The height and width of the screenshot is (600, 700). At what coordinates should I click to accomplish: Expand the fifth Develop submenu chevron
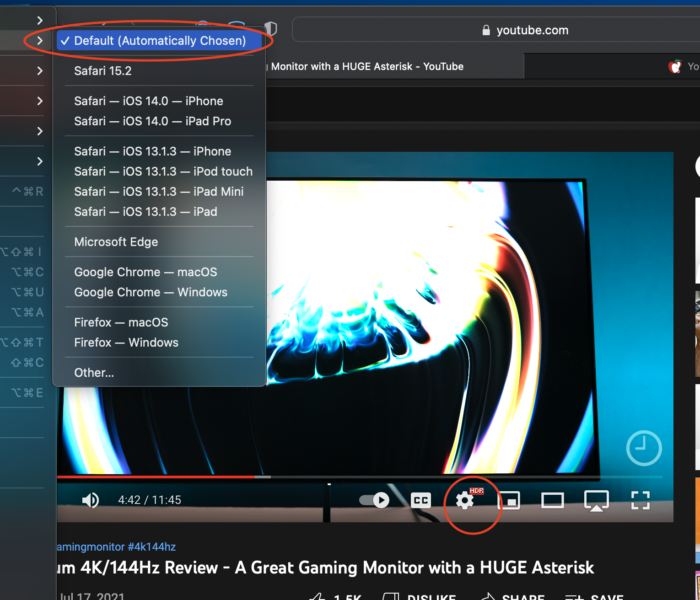[x=40, y=131]
